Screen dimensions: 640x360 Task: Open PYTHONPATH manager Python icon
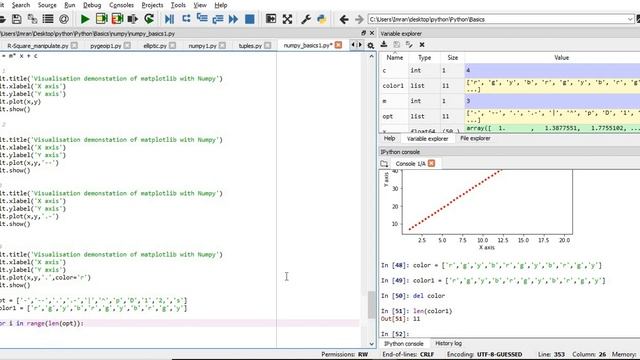(x=322, y=19)
